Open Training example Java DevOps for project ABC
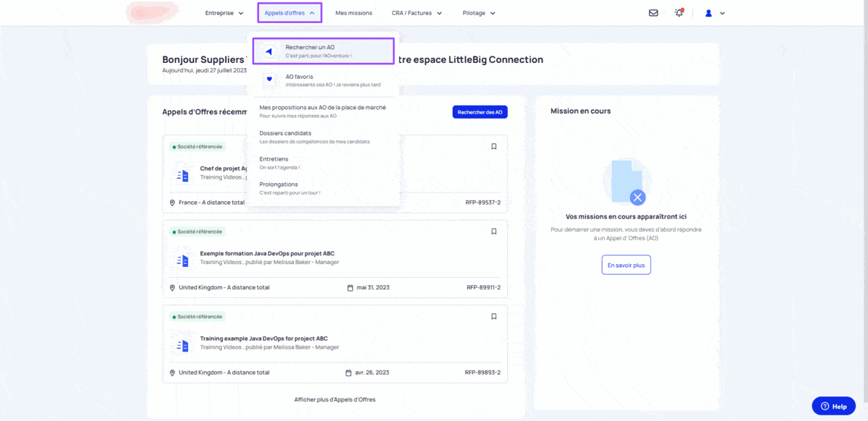This screenshot has width=868, height=421. [264, 338]
